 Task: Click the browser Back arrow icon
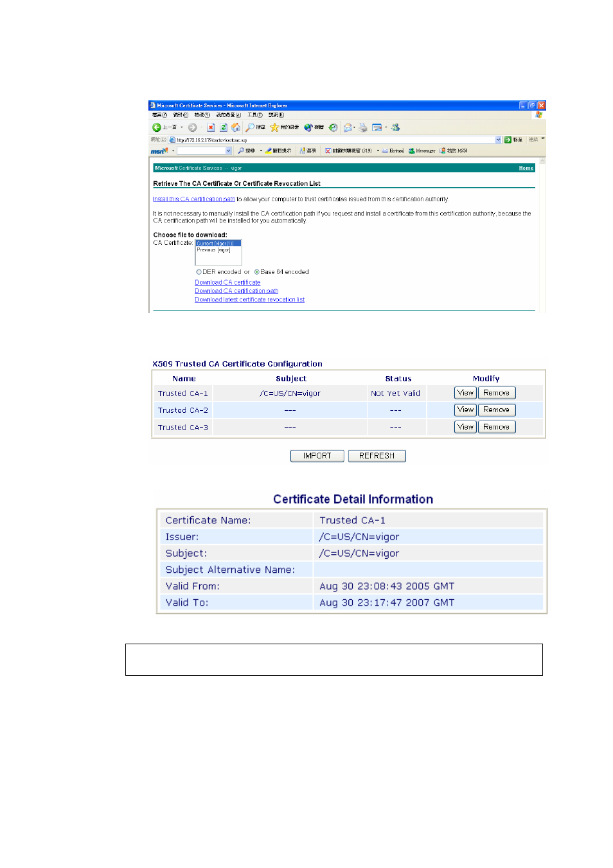pos(156,127)
